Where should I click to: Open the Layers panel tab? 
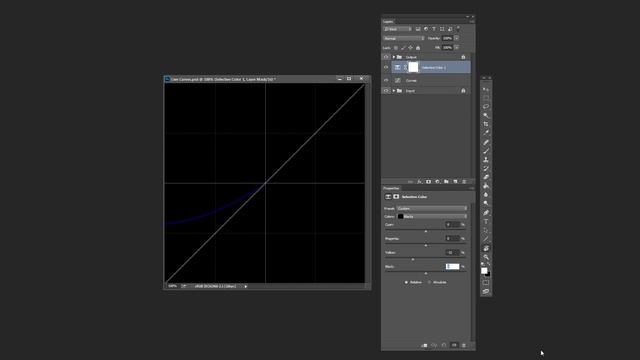(x=389, y=21)
